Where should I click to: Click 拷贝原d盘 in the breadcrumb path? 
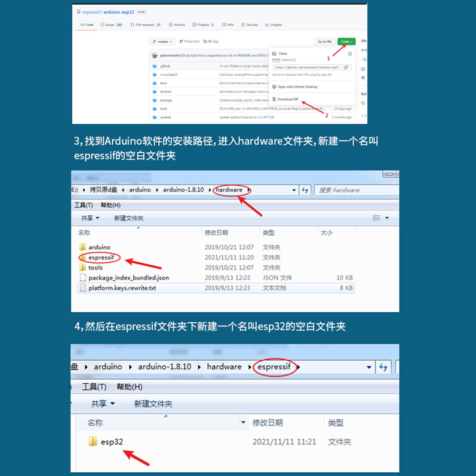click(103, 190)
